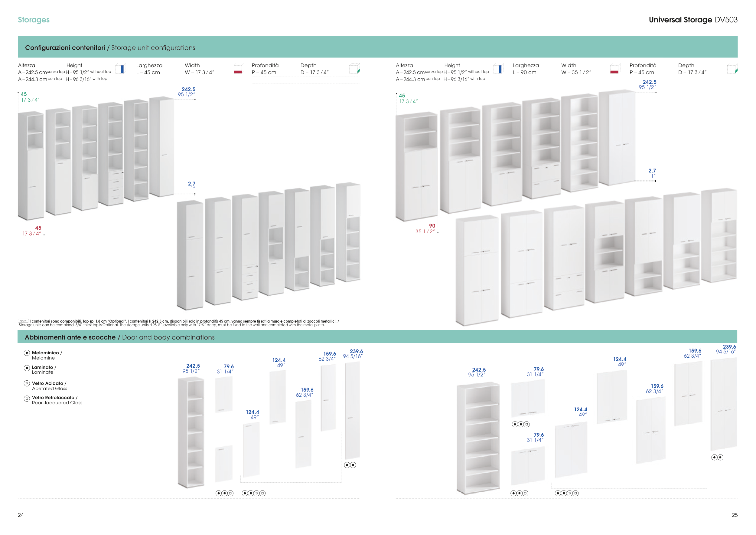Screen dimensions: 756x535
Task: Click the blue height icon on page 25
Action: coord(500,69)
